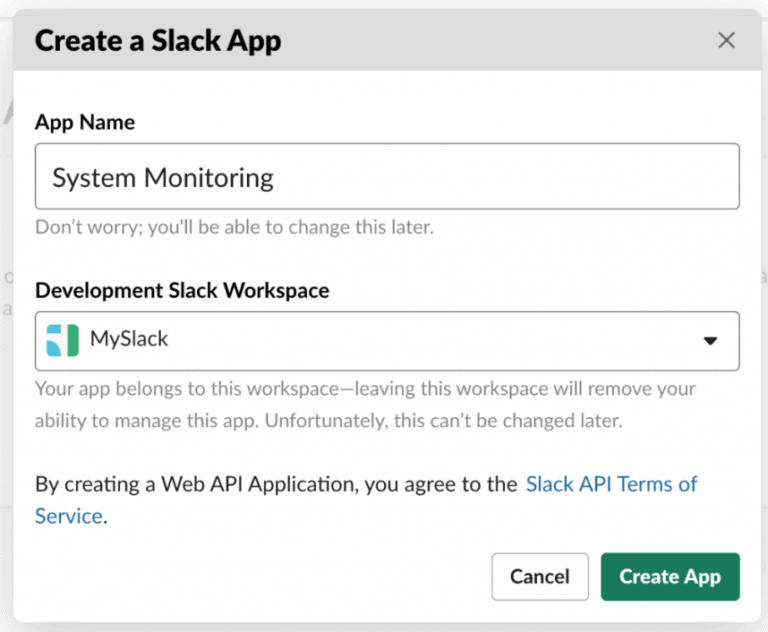Focus the App Name input field

click(387, 177)
